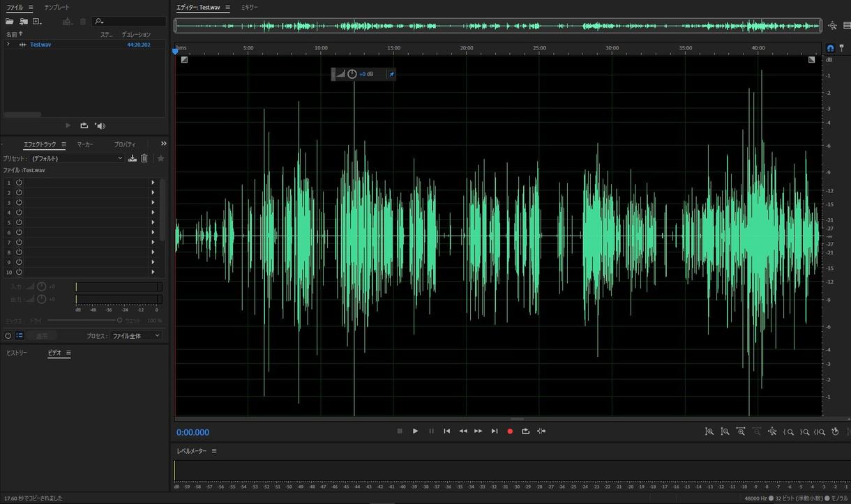
Task: Toggle power for effect slot 1
Action: (19, 183)
